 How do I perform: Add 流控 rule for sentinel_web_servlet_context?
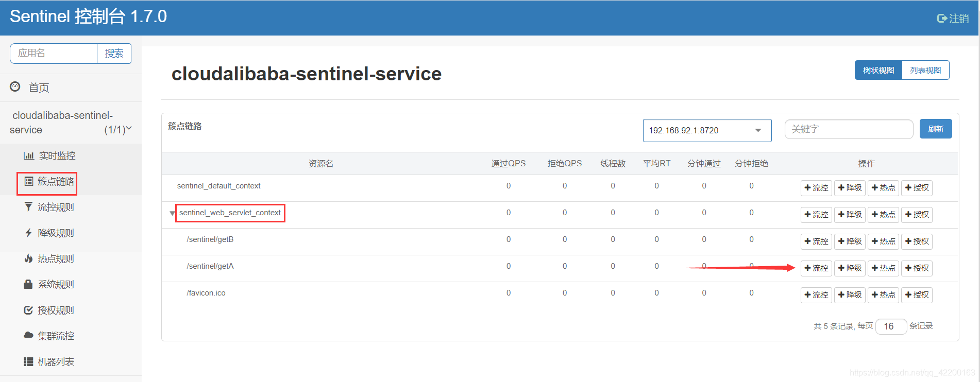click(816, 215)
